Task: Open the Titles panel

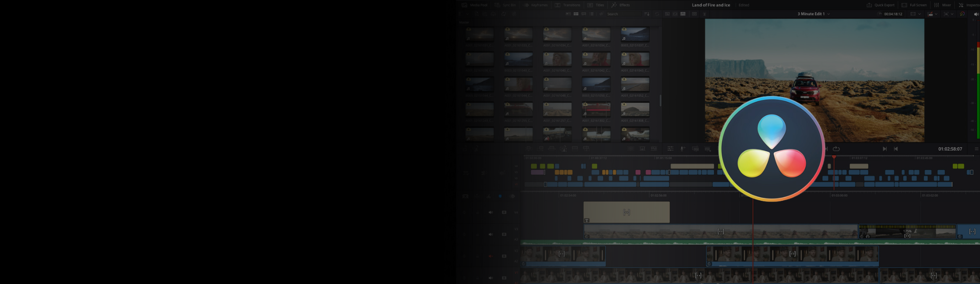Action: [x=596, y=5]
